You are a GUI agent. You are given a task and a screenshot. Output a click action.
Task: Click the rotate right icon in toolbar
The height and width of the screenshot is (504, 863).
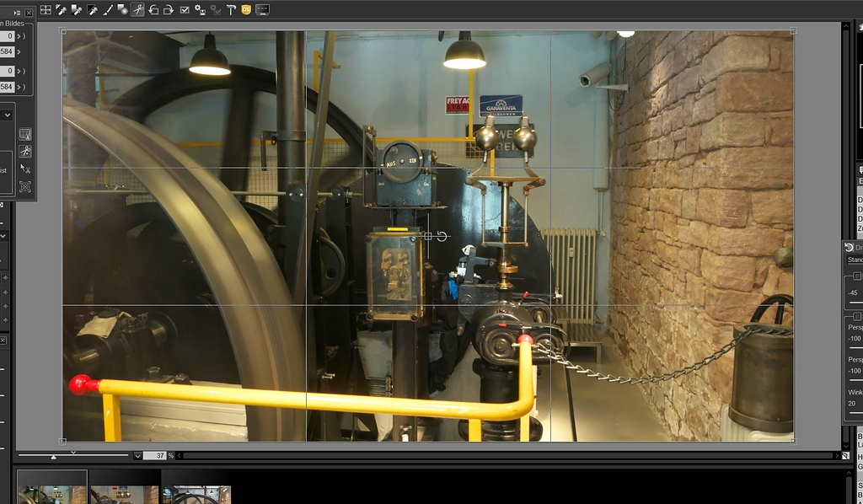169,9
